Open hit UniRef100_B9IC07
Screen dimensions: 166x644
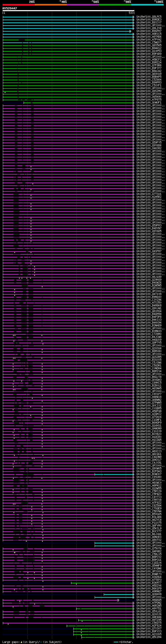point(149,22)
